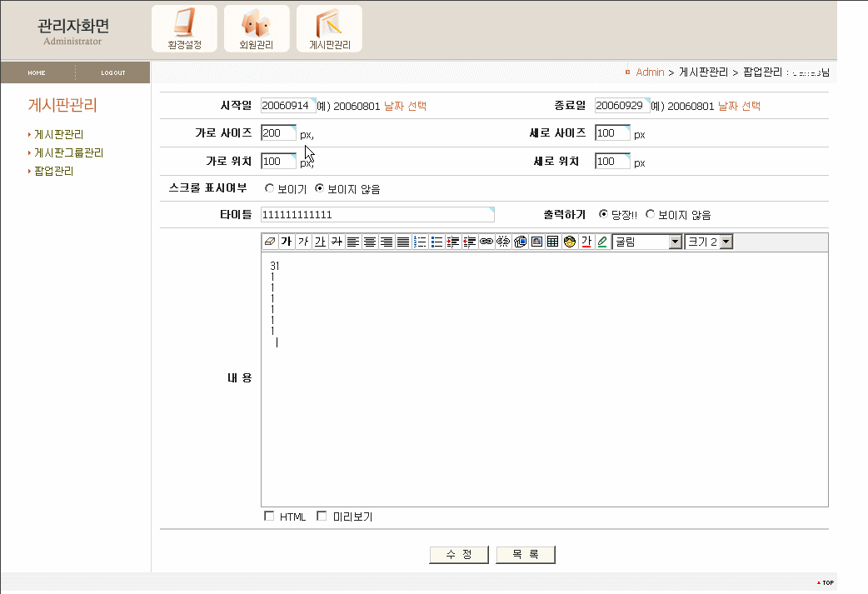Screen dimensions: 868x594
Task: Click the 목 록 list button
Action: pyautogui.click(x=526, y=555)
